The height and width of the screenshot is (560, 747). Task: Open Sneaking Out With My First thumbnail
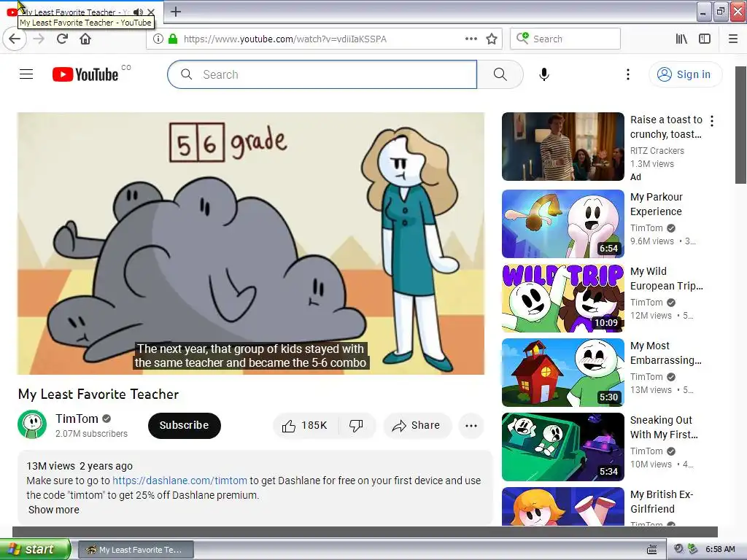tap(562, 447)
